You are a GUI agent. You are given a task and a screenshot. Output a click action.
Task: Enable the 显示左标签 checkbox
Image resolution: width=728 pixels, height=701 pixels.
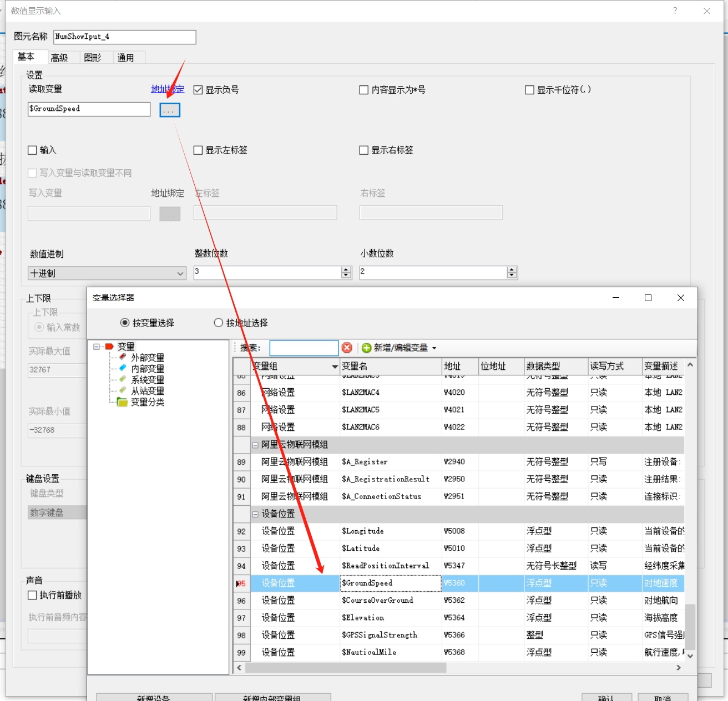198,150
